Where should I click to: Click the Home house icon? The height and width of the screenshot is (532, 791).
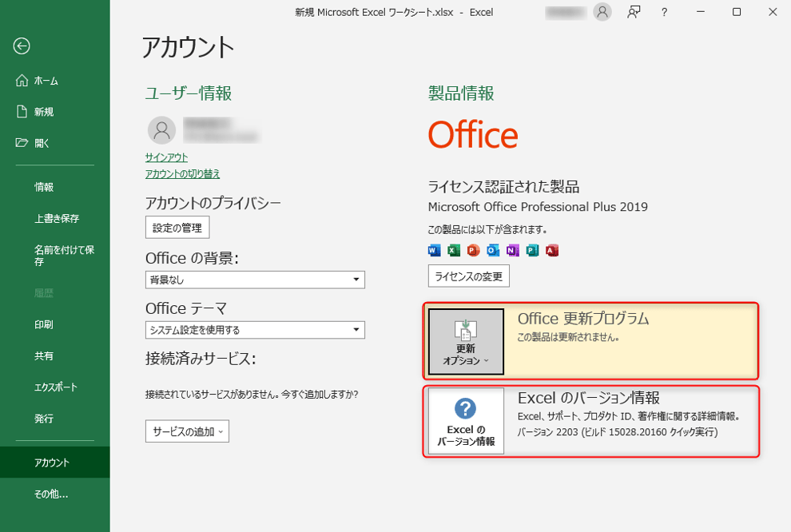pos(22,80)
